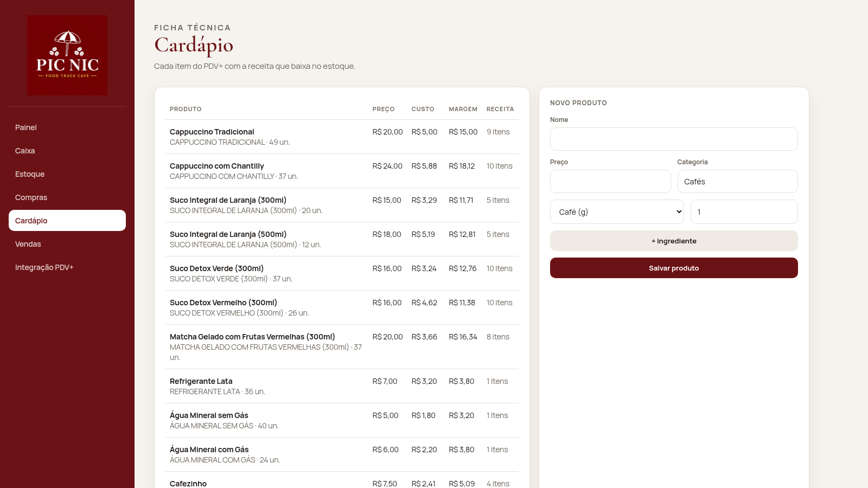Image resolution: width=868 pixels, height=488 pixels.
Task: Click the MARGEM column header
Action: [x=463, y=109]
